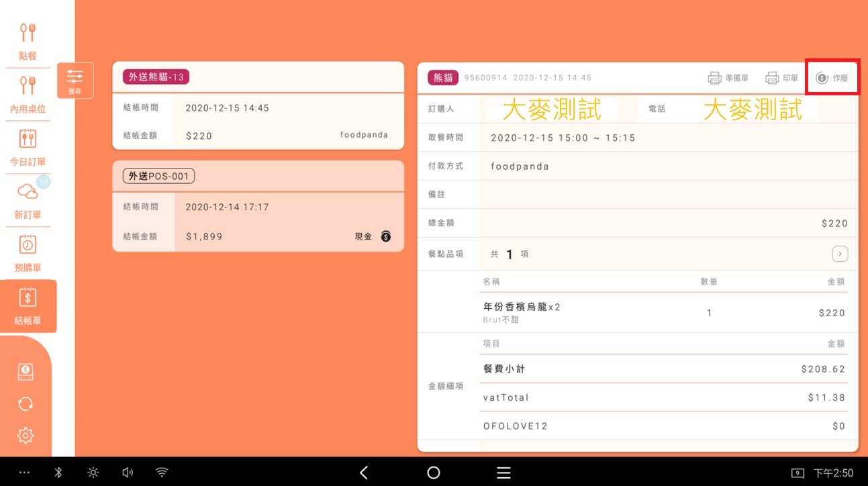Click 印單 to print receipt
The image size is (868, 486).
pyautogui.click(x=782, y=78)
